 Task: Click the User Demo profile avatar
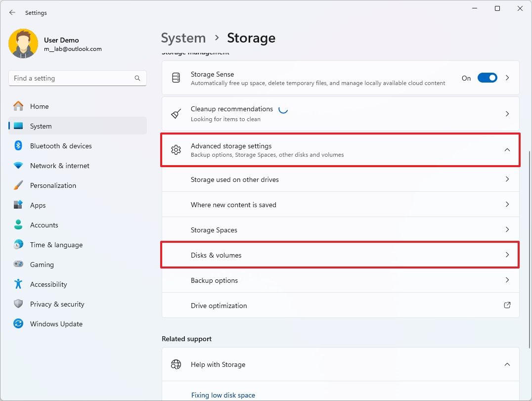tap(23, 44)
